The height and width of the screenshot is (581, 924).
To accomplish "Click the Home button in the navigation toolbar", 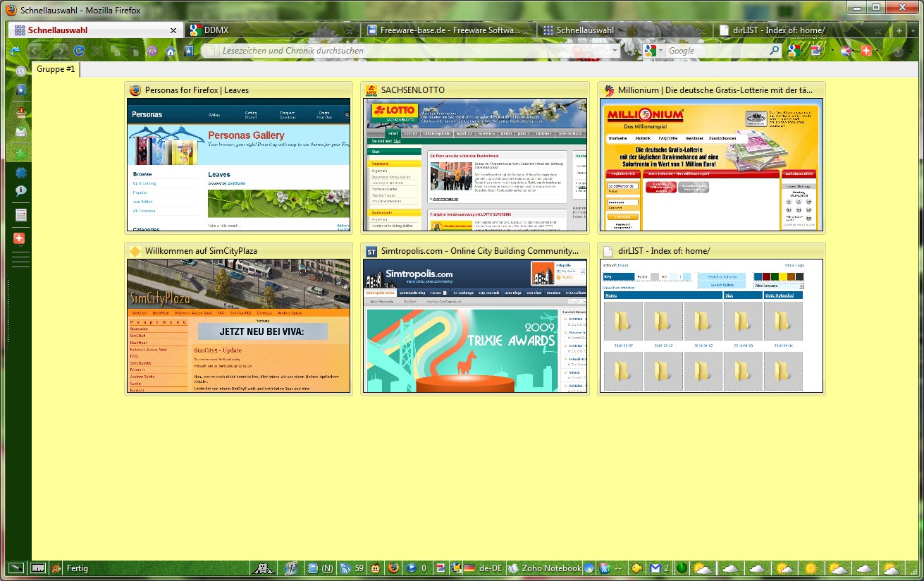I will (x=170, y=51).
